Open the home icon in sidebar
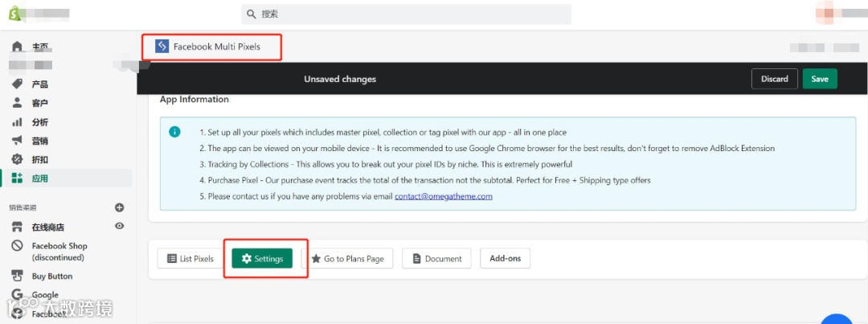This screenshot has height=324, width=868. [x=17, y=46]
